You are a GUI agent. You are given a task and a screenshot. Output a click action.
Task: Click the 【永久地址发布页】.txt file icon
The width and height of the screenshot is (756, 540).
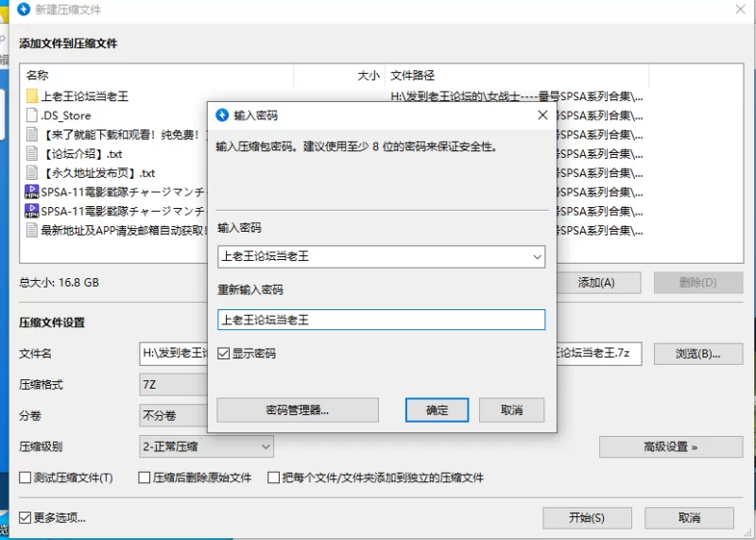click(x=32, y=173)
